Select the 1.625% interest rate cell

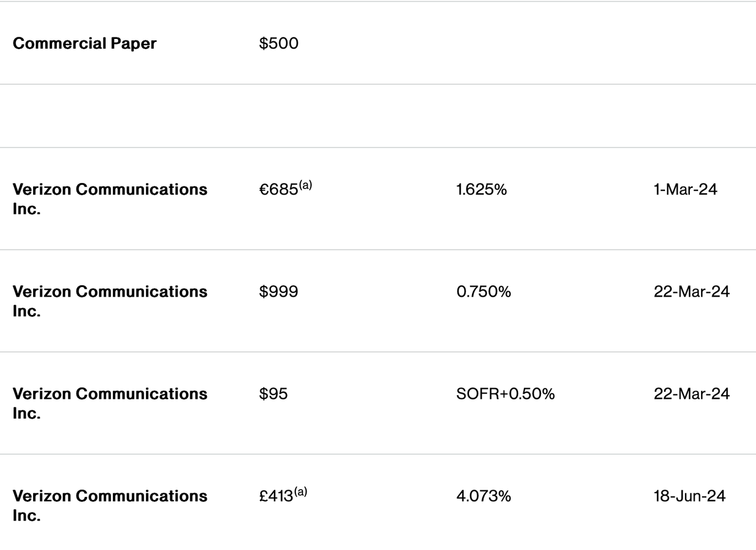coord(481,190)
